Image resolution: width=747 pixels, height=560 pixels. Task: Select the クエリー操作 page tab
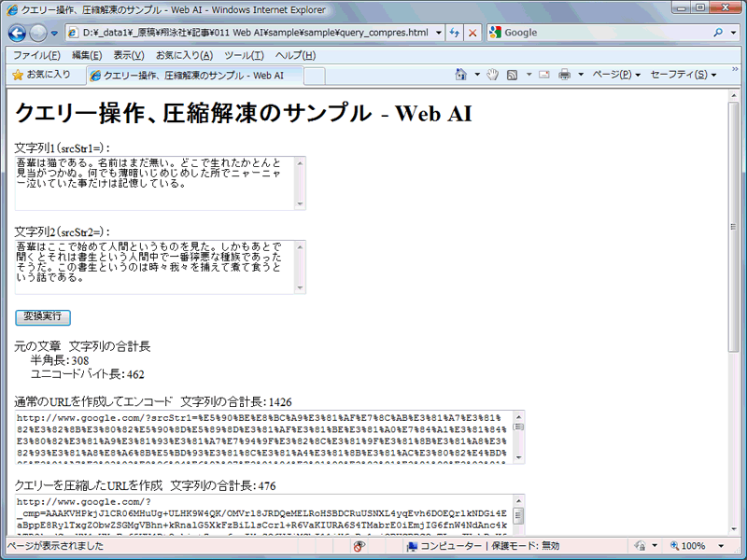click(194, 76)
